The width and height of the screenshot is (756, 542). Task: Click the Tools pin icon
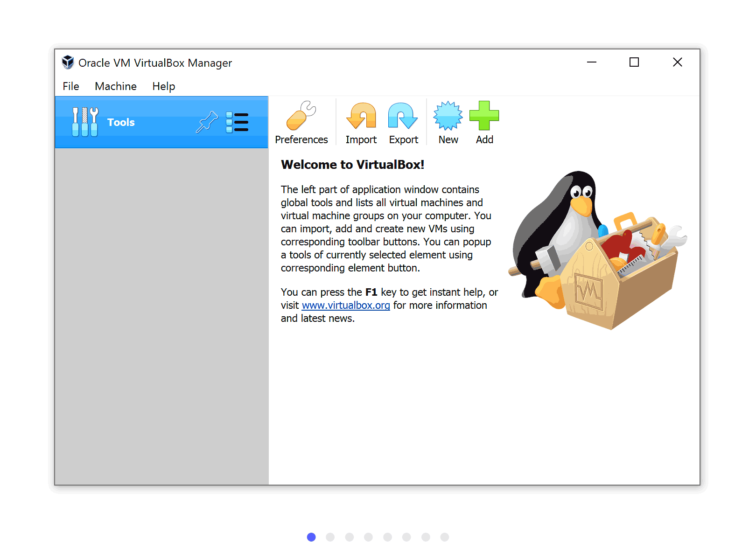pos(207,122)
